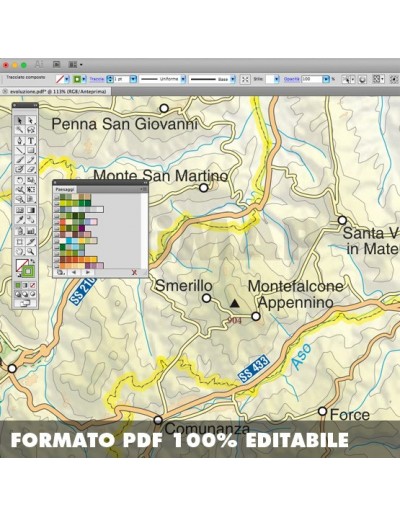Screen dimensions: 400x517
Task: Set paint mode to Gradient
Action: point(25,285)
